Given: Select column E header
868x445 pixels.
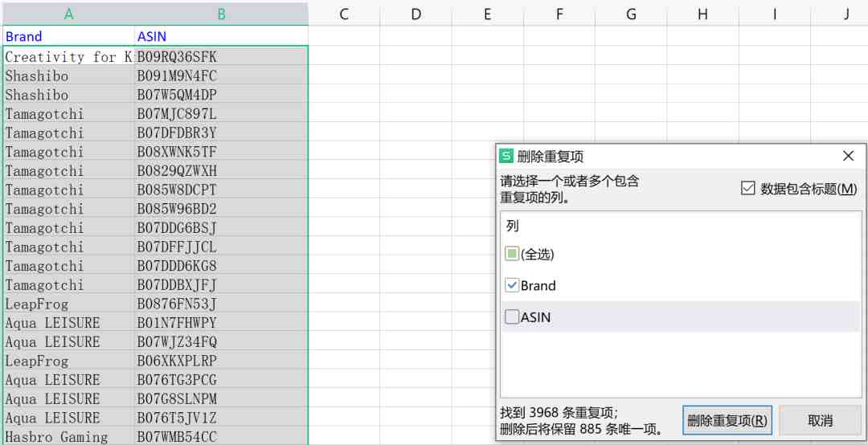Looking at the screenshot, I should pos(487,14).
